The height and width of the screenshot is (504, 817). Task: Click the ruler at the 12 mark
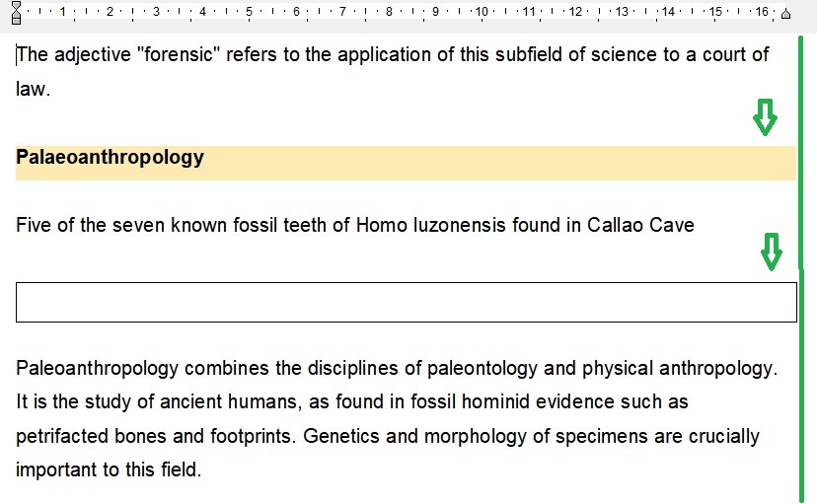pyautogui.click(x=574, y=12)
